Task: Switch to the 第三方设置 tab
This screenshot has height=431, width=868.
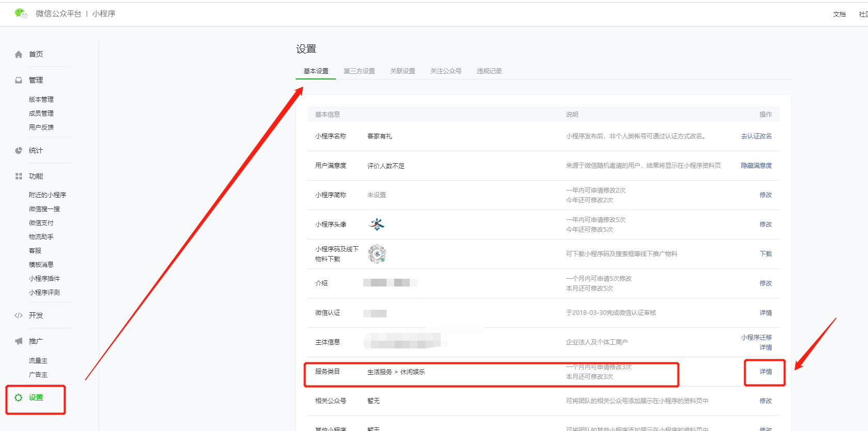Action: point(359,71)
